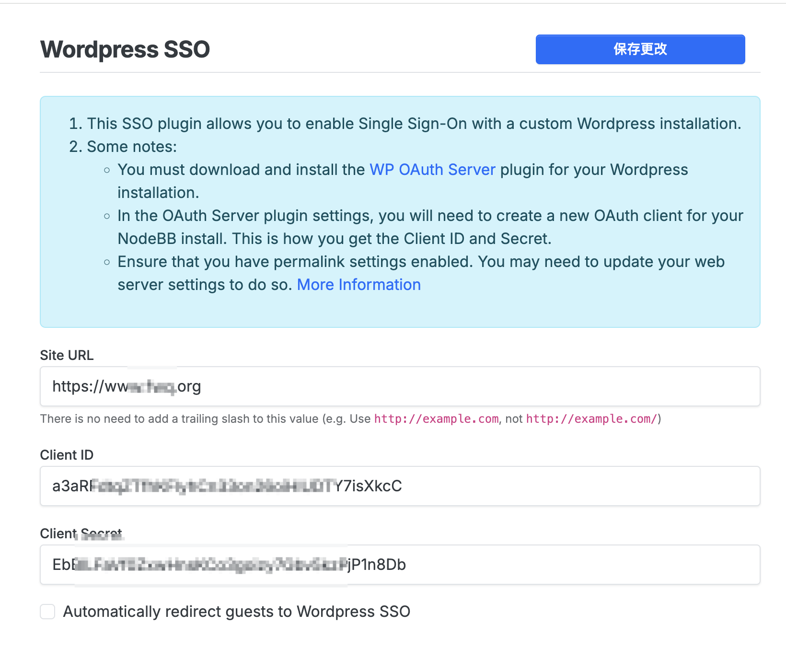Viewport: 786px width, 672px height.
Task: Click the 保存更改 save button
Action: click(x=640, y=49)
